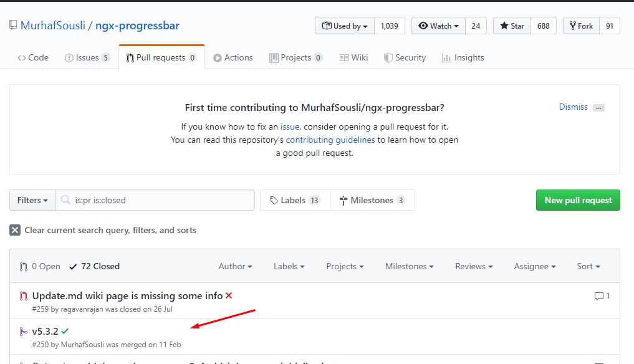Open the Milestones 3 button
This screenshot has width=634, height=364.
click(x=372, y=200)
